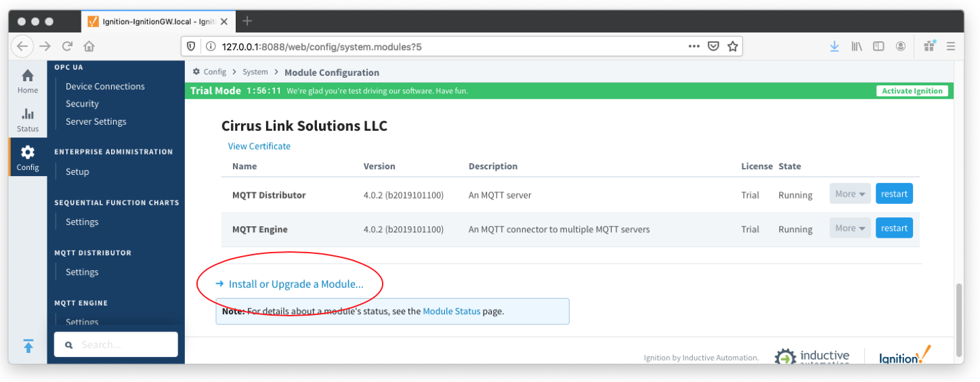This screenshot has width=980, height=382.
Task: Open the Firefox account icon
Action: point(901,46)
